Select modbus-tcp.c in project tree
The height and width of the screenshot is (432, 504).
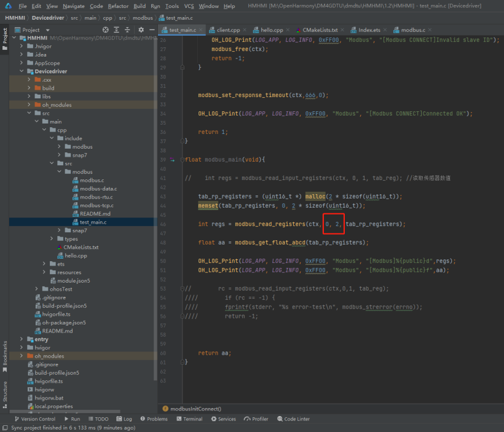coord(96,205)
